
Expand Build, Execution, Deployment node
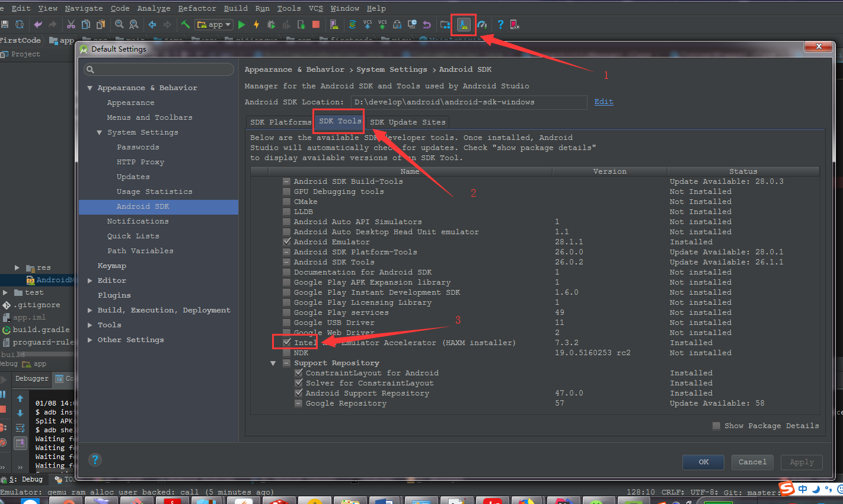90,310
